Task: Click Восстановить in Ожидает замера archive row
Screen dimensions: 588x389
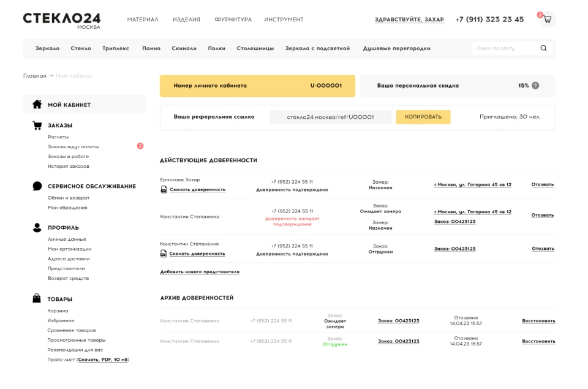Action: coord(538,321)
